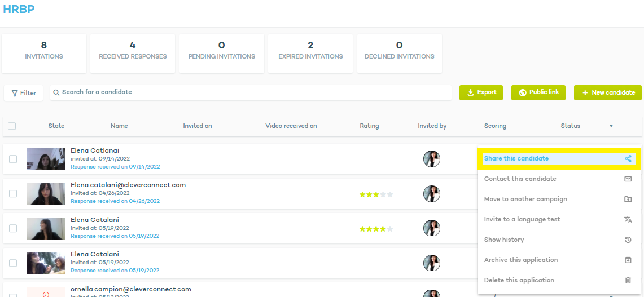Toggle the select-all checkbox in table header
Screen dimensions: 644x297
pos(12,126)
